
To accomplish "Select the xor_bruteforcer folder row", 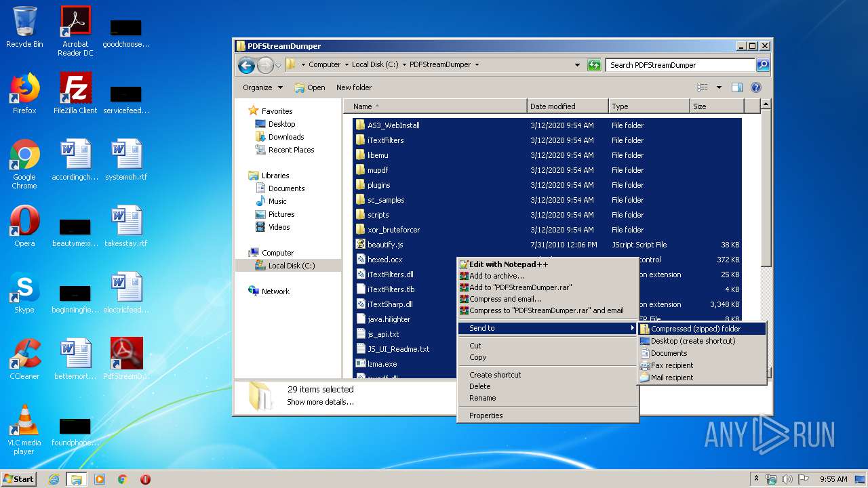I will (548, 230).
